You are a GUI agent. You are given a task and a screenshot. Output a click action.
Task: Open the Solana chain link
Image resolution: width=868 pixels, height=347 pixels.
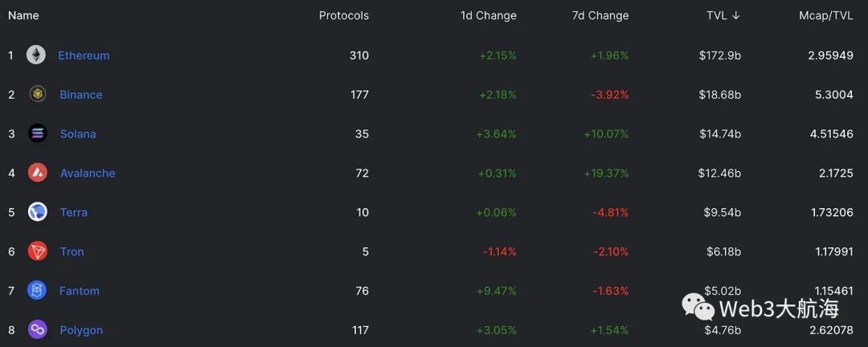78,134
